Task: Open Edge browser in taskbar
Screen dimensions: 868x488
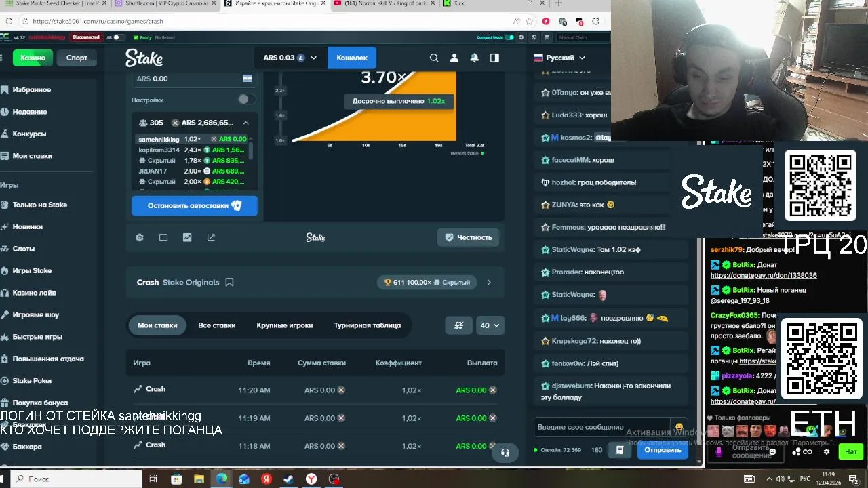Action: pos(222,479)
